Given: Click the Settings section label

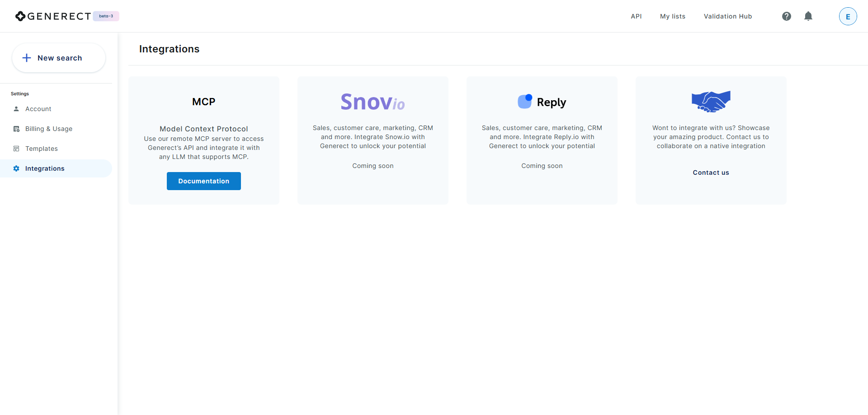Looking at the screenshot, I should 20,94.
